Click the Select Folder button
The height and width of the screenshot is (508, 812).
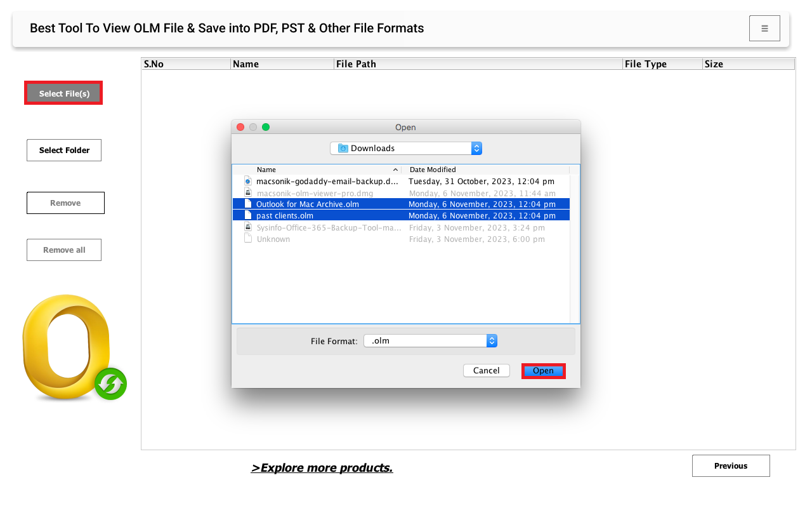[64, 150]
